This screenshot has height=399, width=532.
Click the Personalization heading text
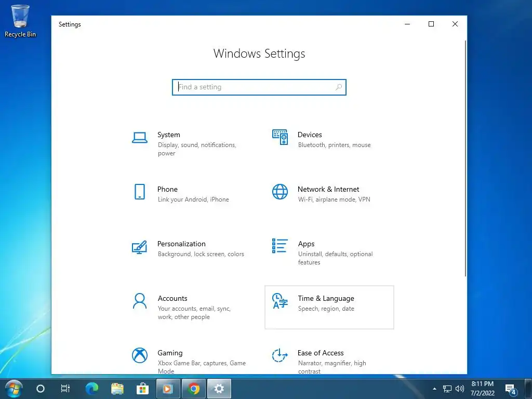[181, 244]
